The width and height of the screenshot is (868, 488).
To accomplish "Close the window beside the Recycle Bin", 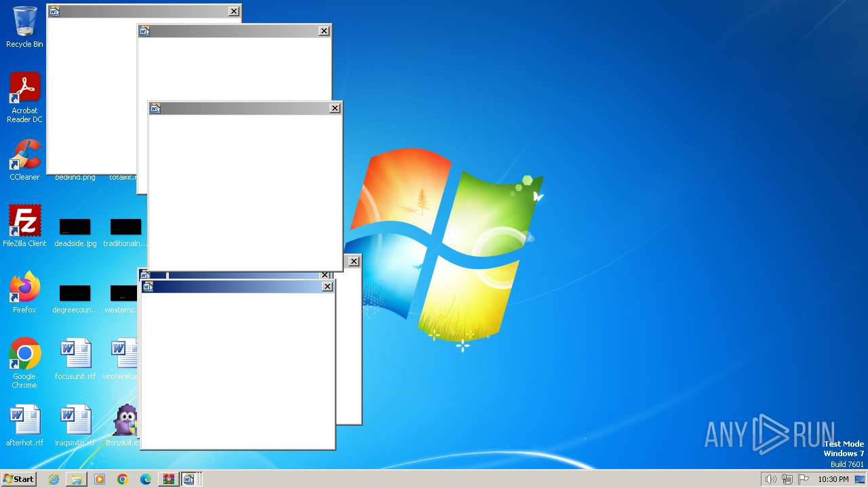I will [234, 11].
